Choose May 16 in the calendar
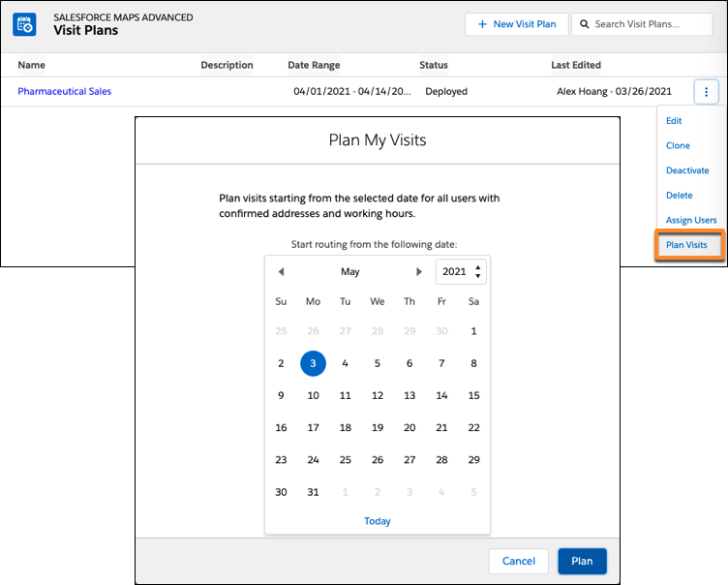Image resolution: width=728 pixels, height=585 pixels. click(x=281, y=427)
